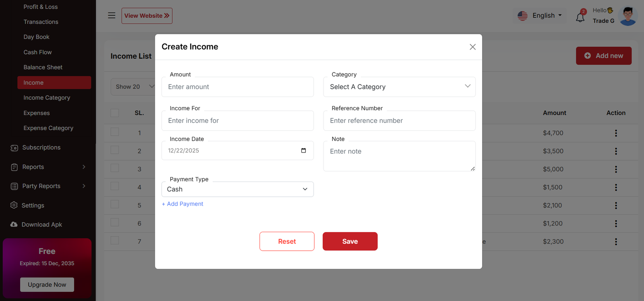Open action menu for $4,700 row
The height and width of the screenshot is (301, 644).
click(x=615, y=133)
